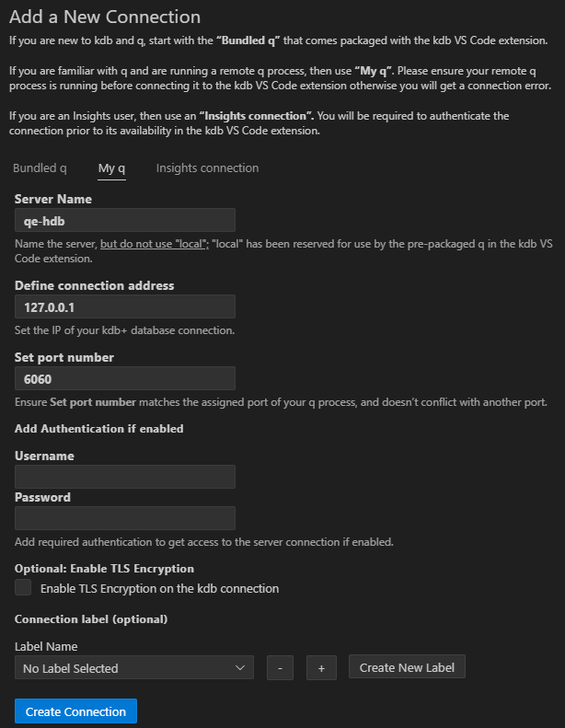Open the Insights connection tab
The width and height of the screenshot is (565, 728).
pyautogui.click(x=207, y=168)
